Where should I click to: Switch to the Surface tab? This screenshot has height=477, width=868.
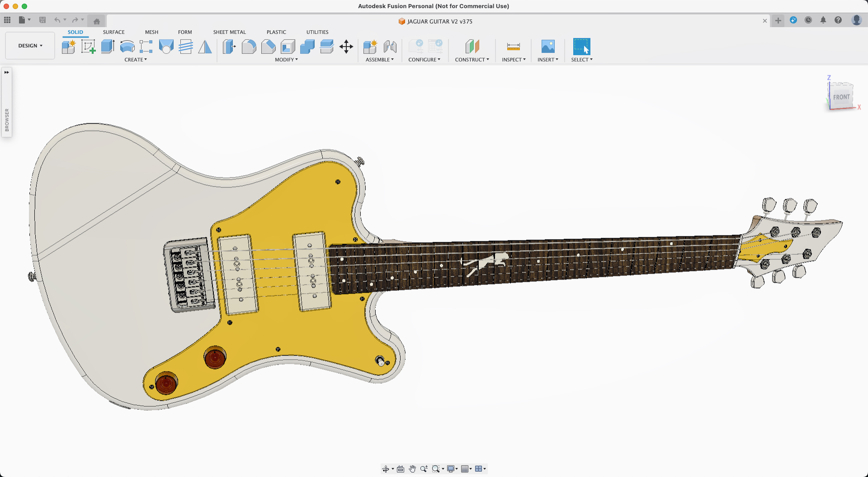click(x=113, y=32)
